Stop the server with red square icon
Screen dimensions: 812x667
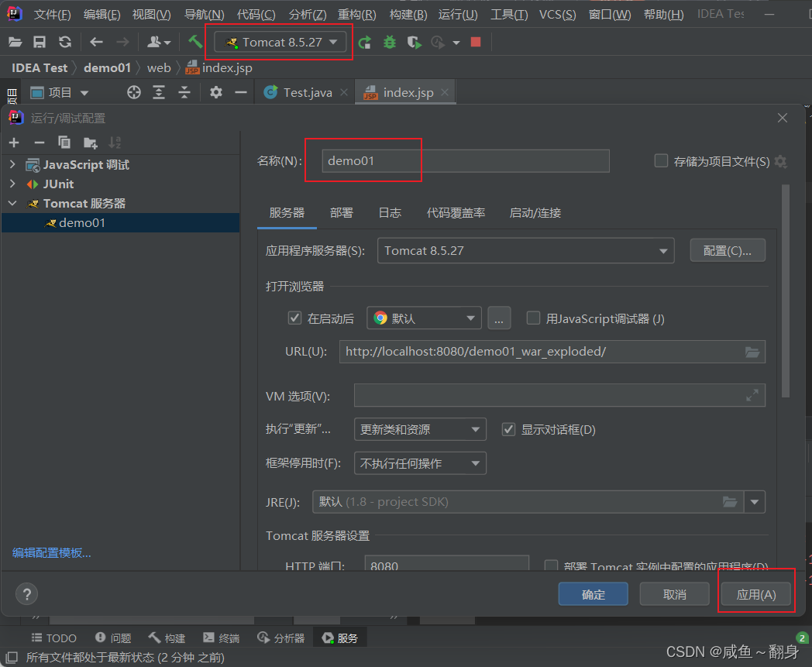tap(476, 42)
